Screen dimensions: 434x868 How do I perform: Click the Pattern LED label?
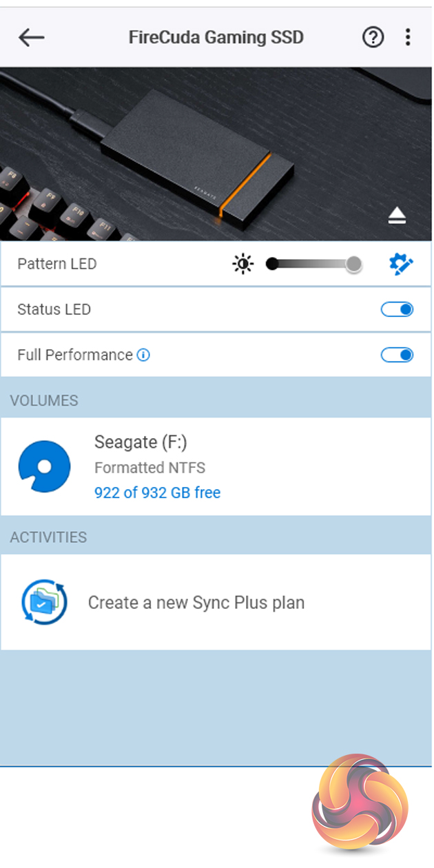(57, 264)
